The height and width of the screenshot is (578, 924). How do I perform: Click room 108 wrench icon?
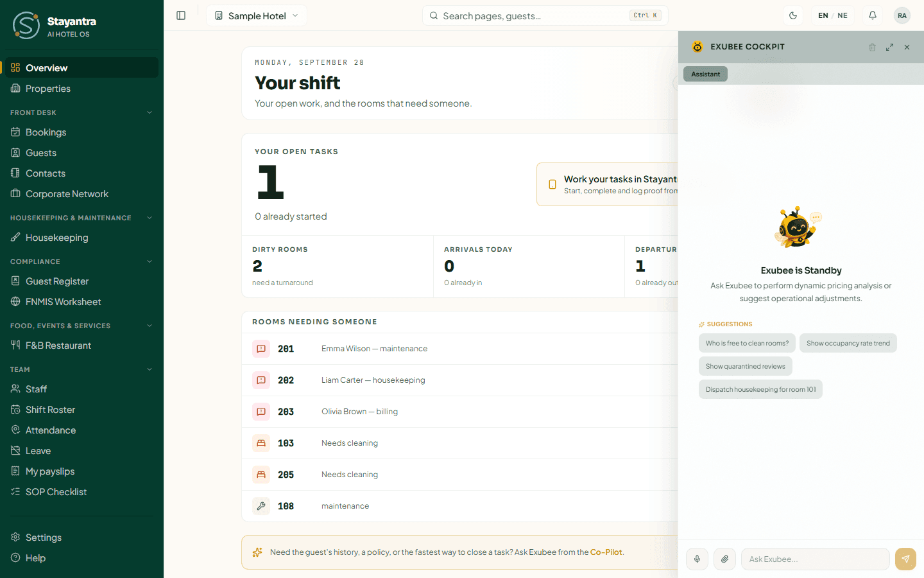point(261,506)
